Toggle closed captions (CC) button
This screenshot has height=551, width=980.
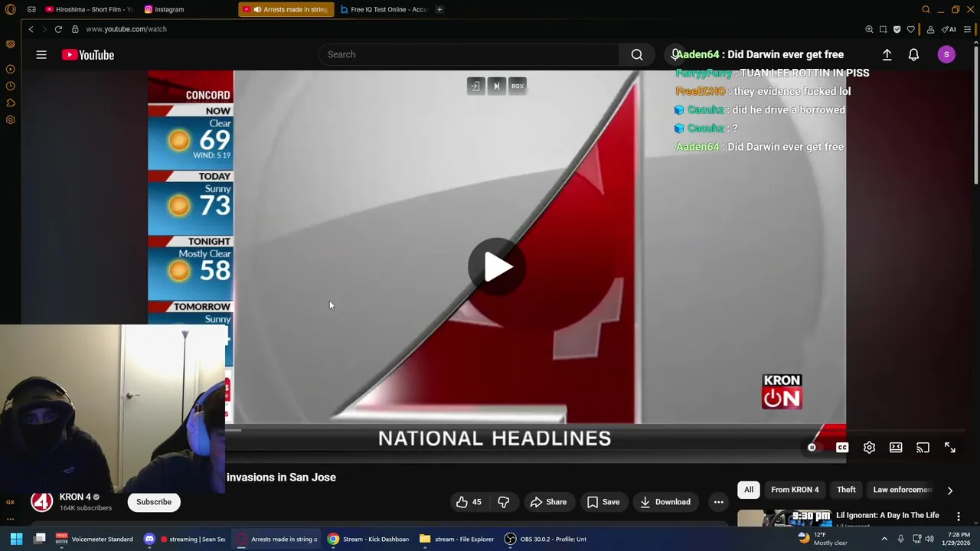(842, 448)
